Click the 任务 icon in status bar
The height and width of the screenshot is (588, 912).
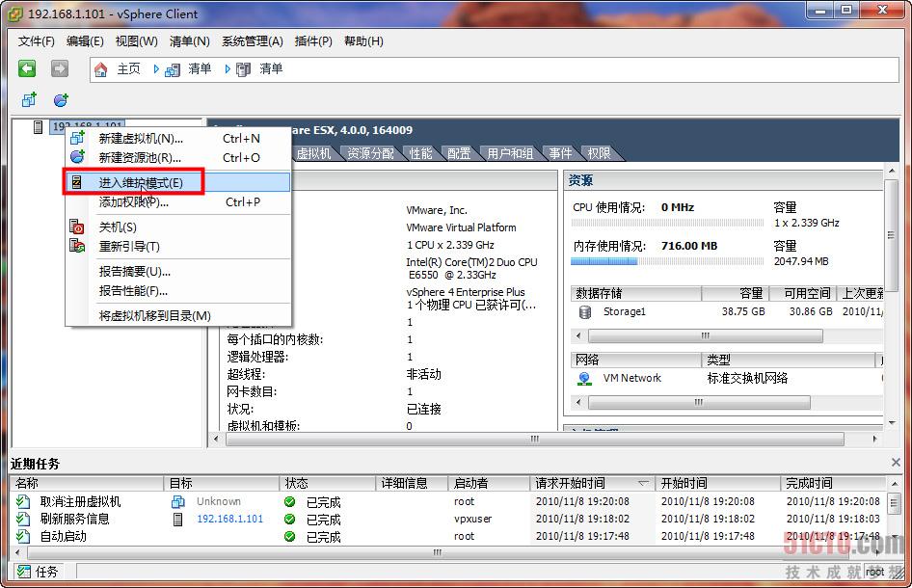[24, 572]
